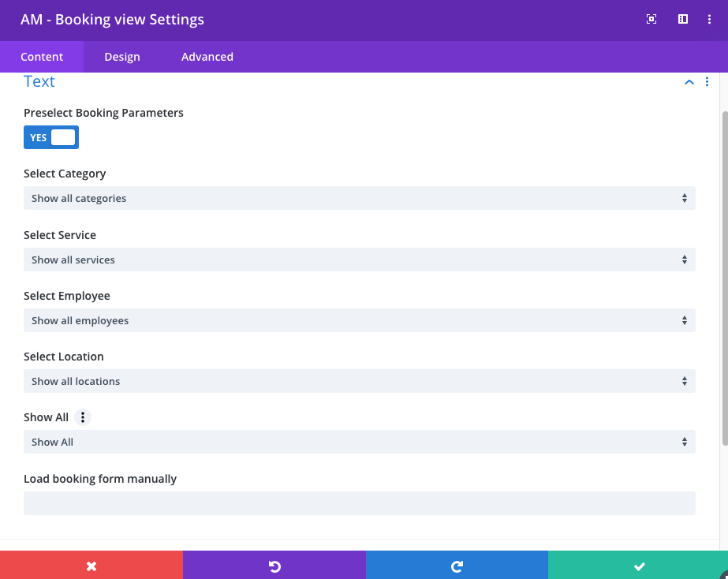Switch to the Design tab
Image resolution: width=728 pixels, height=579 pixels.
point(122,57)
